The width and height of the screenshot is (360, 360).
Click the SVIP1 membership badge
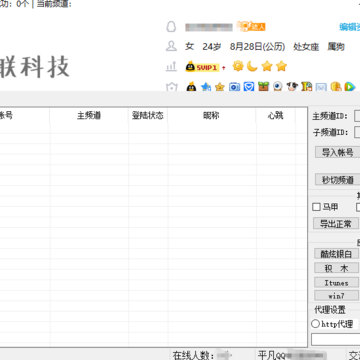203,67
